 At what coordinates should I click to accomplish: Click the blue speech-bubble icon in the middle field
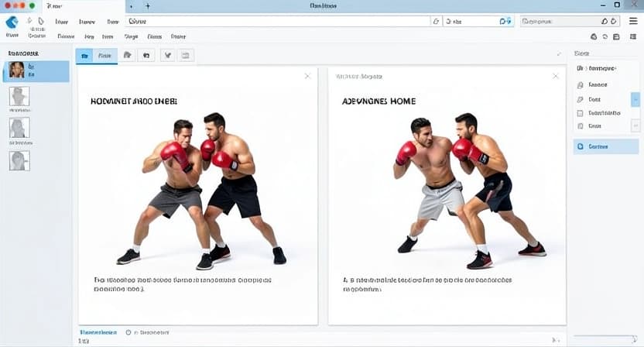pos(502,22)
